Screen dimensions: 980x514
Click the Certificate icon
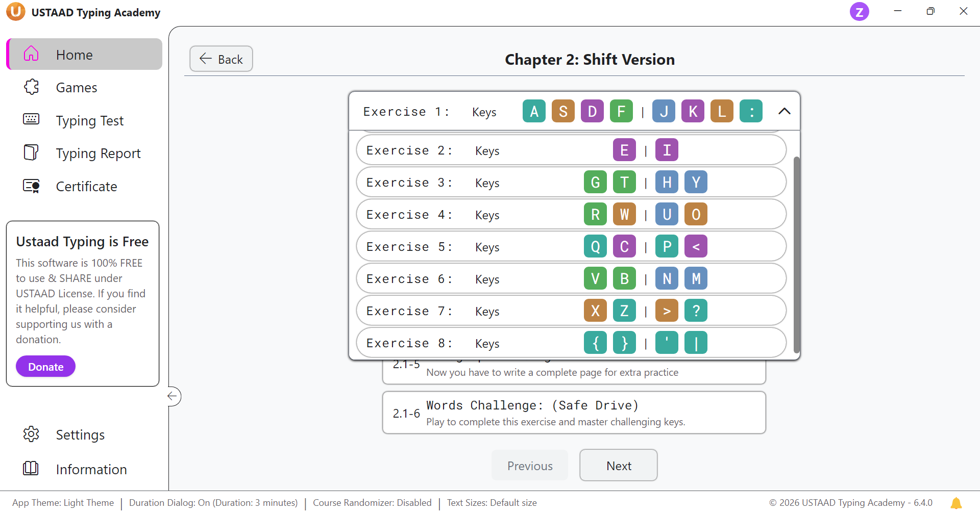(x=31, y=186)
